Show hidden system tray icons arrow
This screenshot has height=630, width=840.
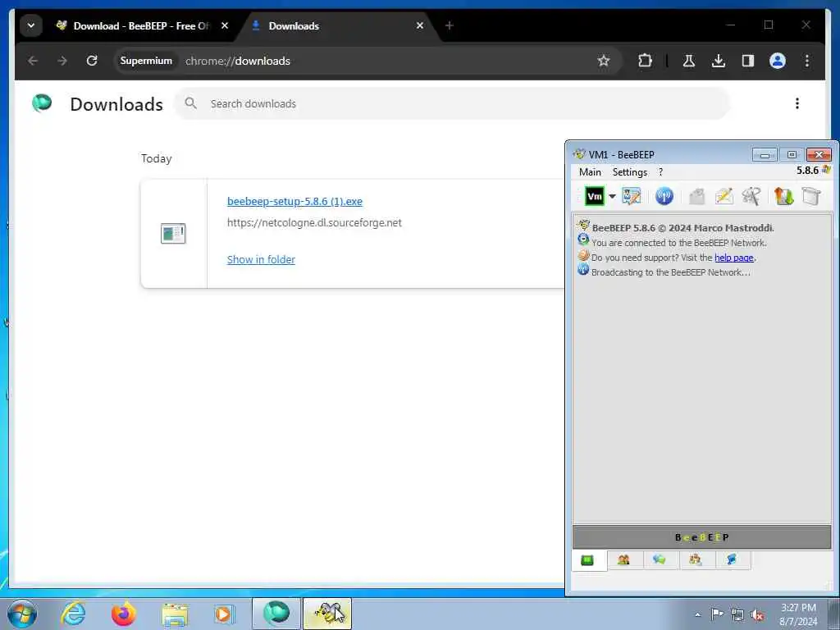coord(697,614)
